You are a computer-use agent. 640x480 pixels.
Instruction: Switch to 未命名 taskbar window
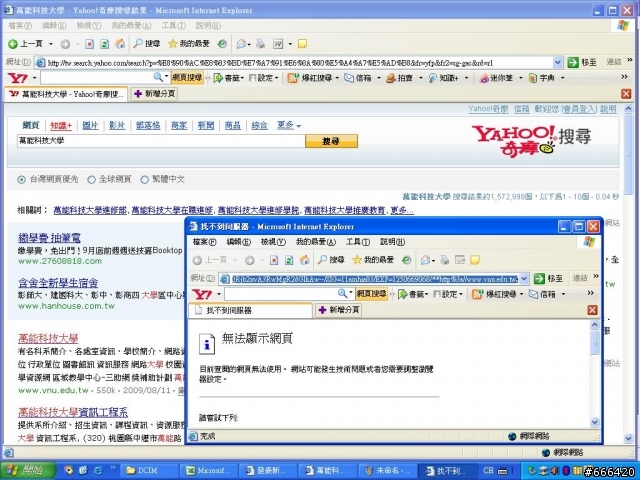387,471
